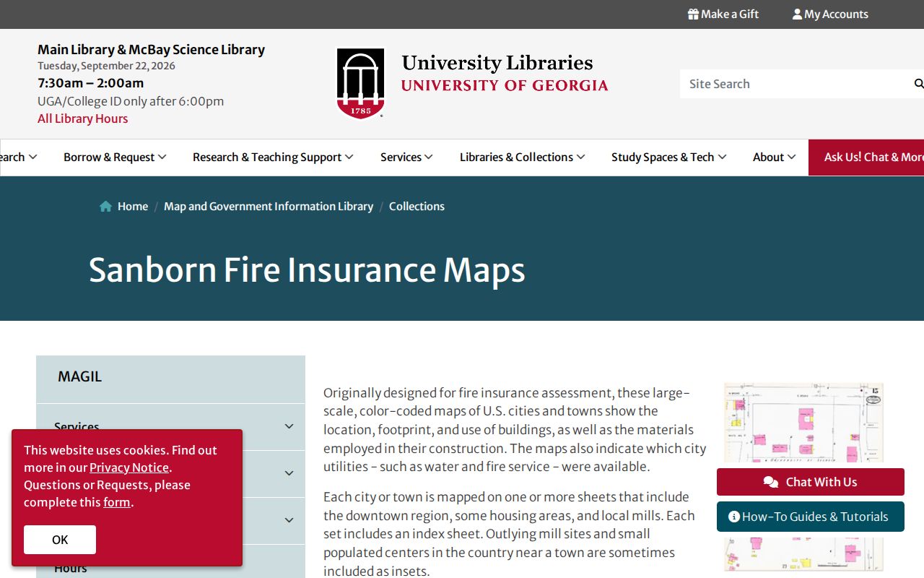Click the UGA arch logo shield
This screenshot has width=924, height=578.
360,83
